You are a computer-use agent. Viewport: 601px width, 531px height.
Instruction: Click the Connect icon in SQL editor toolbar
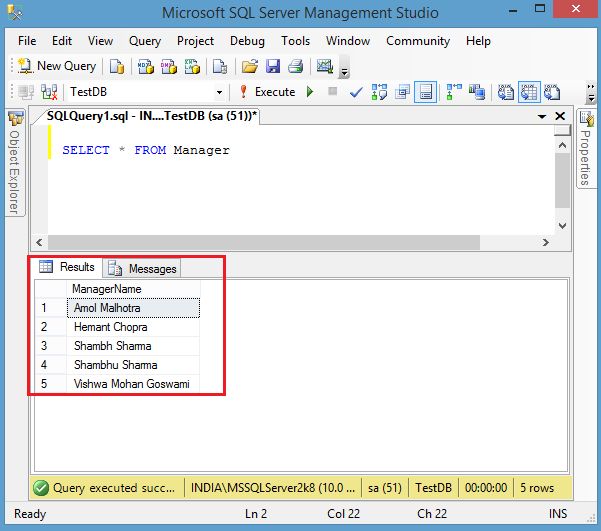tap(26, 92)
